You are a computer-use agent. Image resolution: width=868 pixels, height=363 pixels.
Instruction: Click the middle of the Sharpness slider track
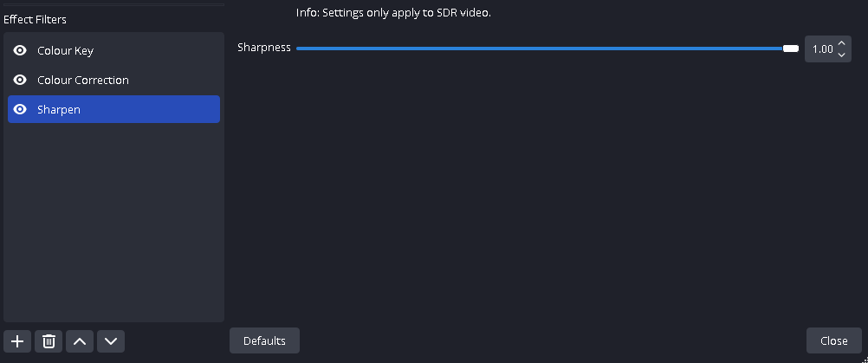click(547, 49)
